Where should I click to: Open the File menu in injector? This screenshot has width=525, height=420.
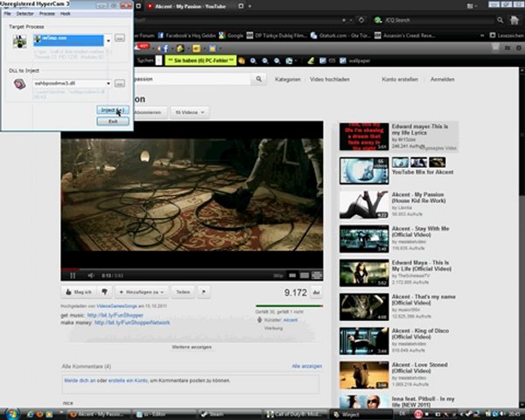coord(7,14)
